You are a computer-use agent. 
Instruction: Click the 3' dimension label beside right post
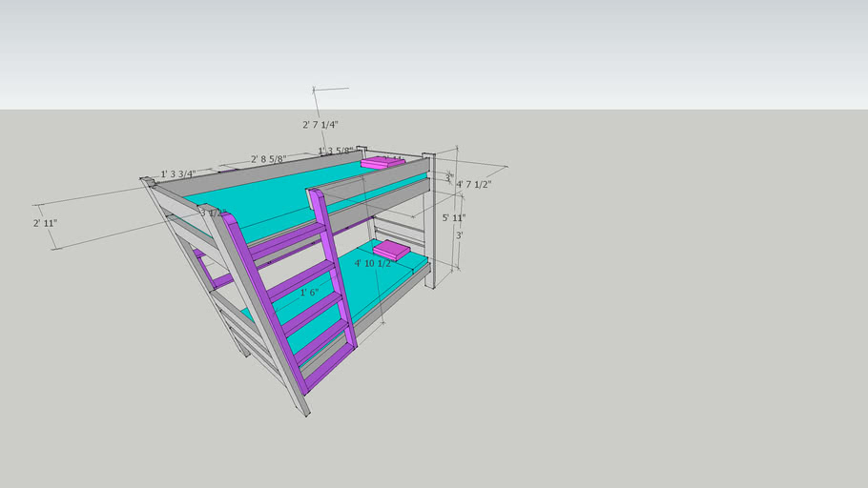[459, 235]
